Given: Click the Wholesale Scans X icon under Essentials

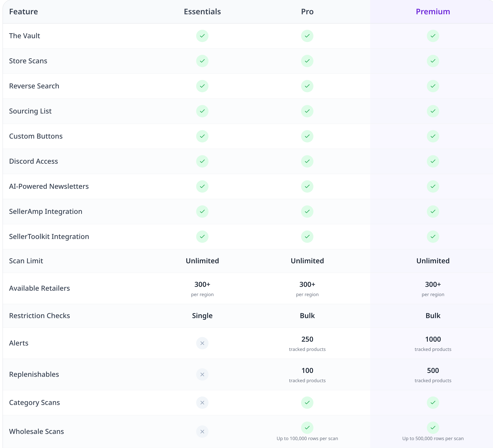Looking at the screenshot, I should tap(202, 432).
